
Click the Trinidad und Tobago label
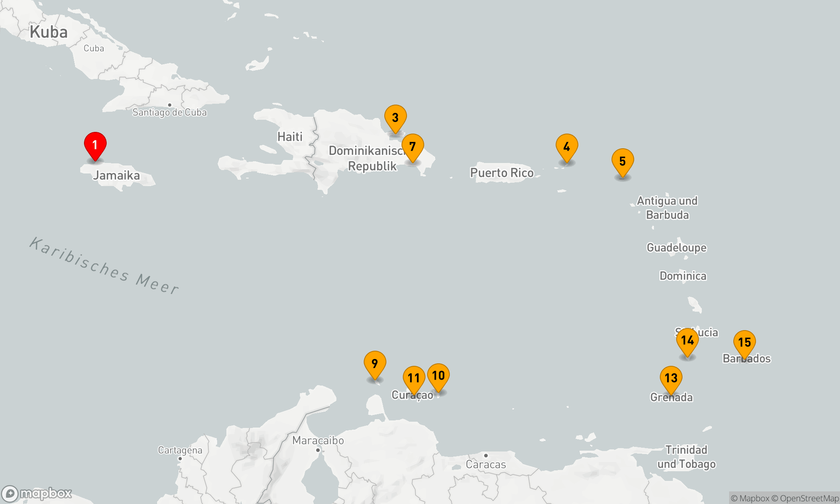[686, 457]
